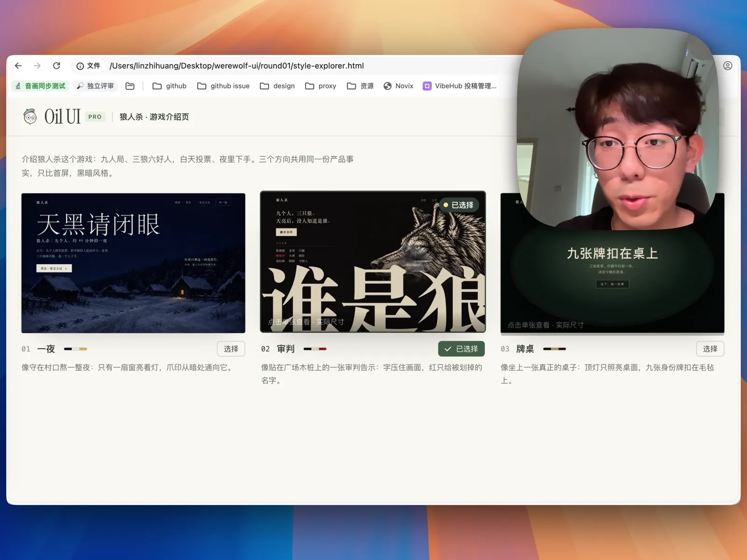Click the PRO badge
The height and width of the screenshot is (560, 747).
95,117
